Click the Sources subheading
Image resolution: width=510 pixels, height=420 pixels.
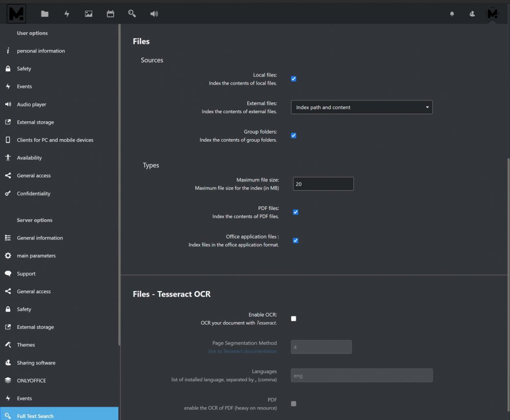tap(152, 60)
